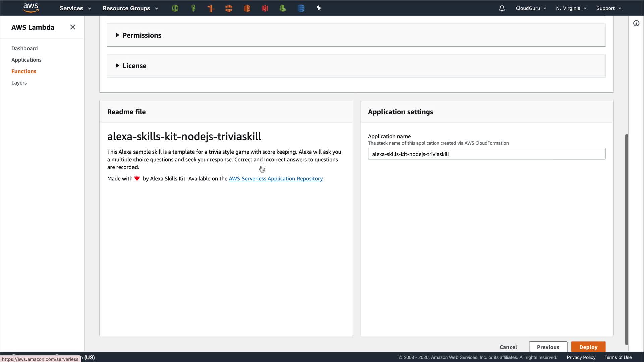The height and width of the screenshot is (362, 644).
Task: Click the green cube shortcut icon
Action: tap(175, 8)
